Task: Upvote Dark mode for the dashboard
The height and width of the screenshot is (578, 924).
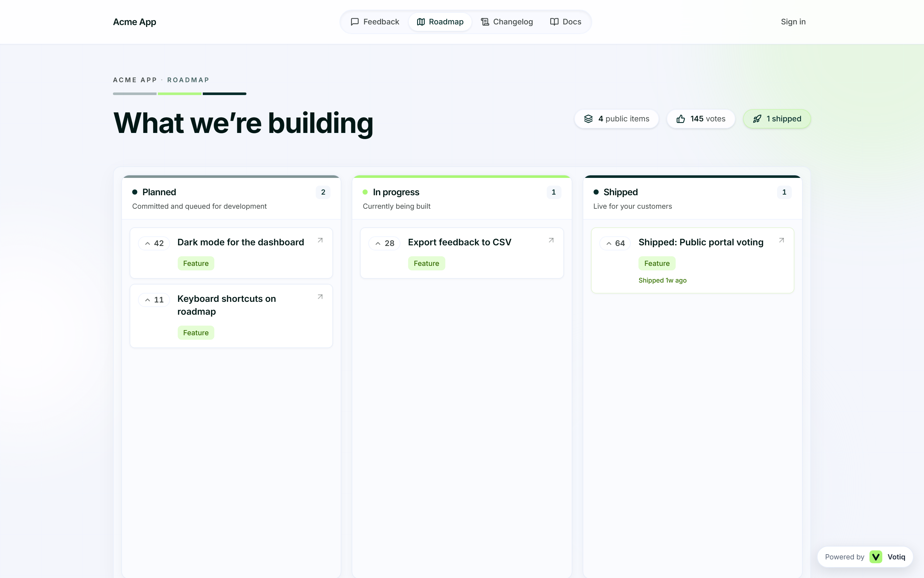Action: click(154, 243)
